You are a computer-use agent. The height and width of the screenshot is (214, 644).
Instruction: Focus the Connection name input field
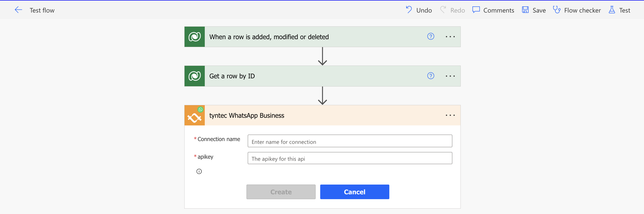(x=350, y=141)
